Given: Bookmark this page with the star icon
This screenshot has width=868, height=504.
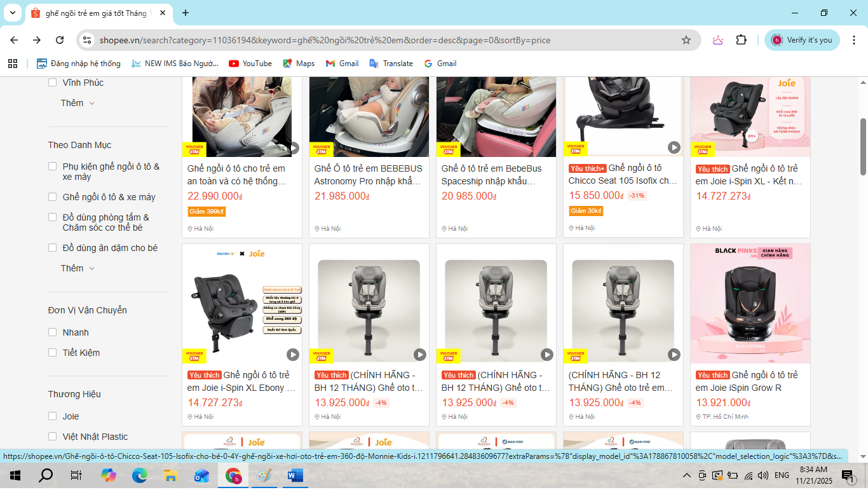Looking at the screenshot, I should pos(686,40).
